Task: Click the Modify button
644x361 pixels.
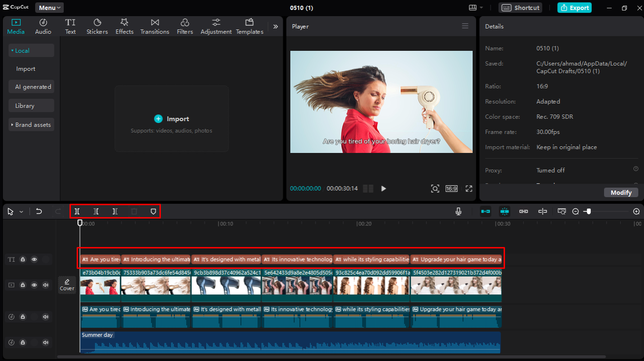Action: (x=621, y=193)
